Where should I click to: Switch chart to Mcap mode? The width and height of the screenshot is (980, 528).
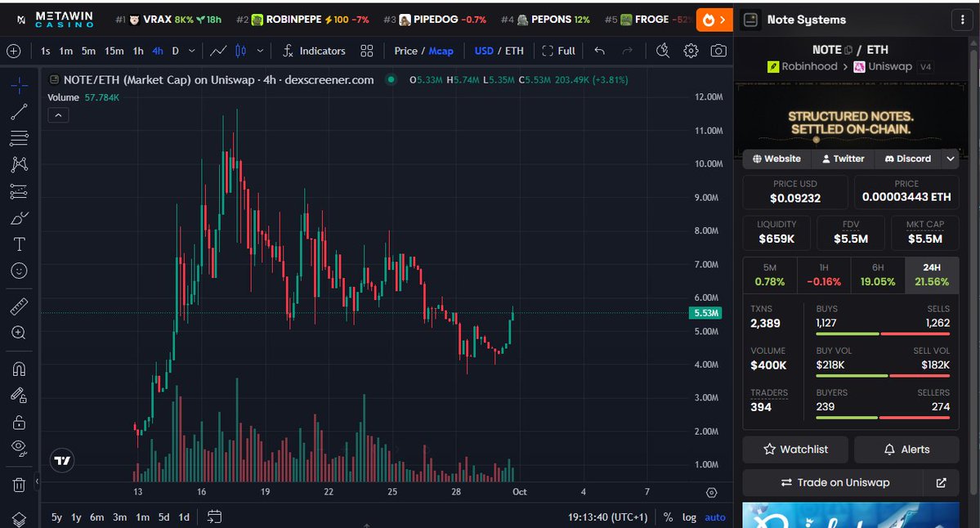441,51
